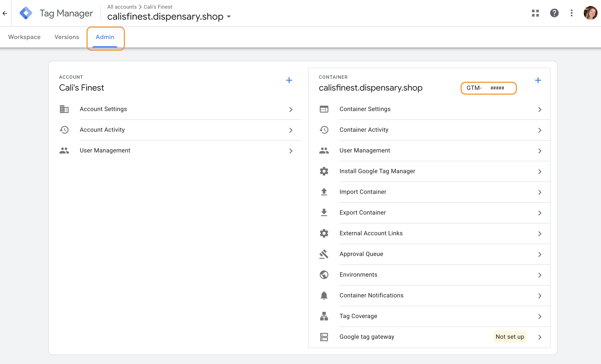Expand External Account Links chevron
The width and height of the screenshot is (601, 364).
pyautogui.click(x=540, y=234)
